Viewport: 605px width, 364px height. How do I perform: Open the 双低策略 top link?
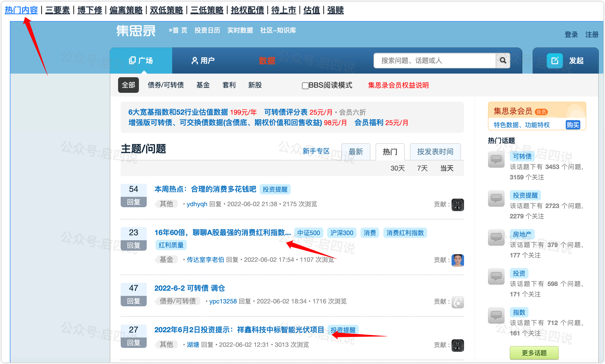click(x=166, y=10)
